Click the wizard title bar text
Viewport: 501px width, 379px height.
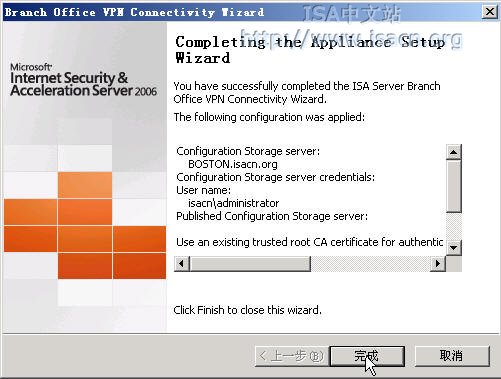[x=134, y=12]
